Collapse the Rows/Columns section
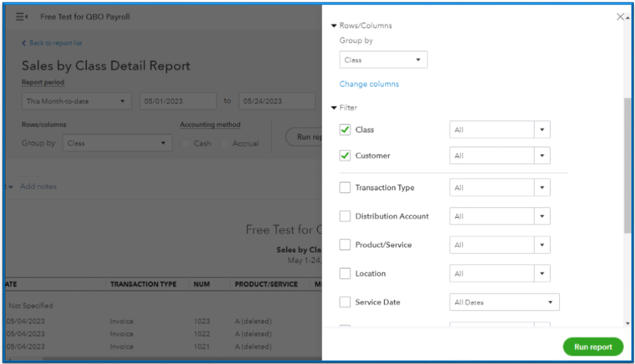635x364 pixels. tap(334, 25)
